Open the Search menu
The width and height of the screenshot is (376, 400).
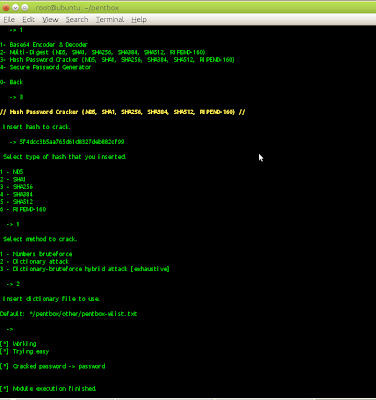coord(77,20)
